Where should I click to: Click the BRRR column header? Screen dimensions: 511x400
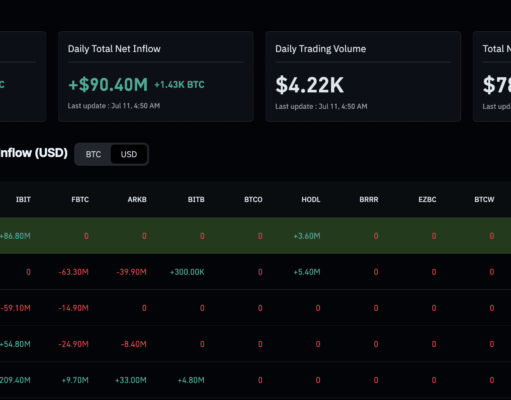[x=369, y=199]
